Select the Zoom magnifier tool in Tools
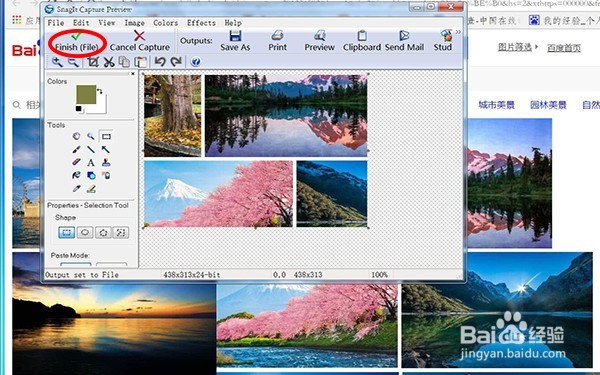 click(x=91, y=136)
